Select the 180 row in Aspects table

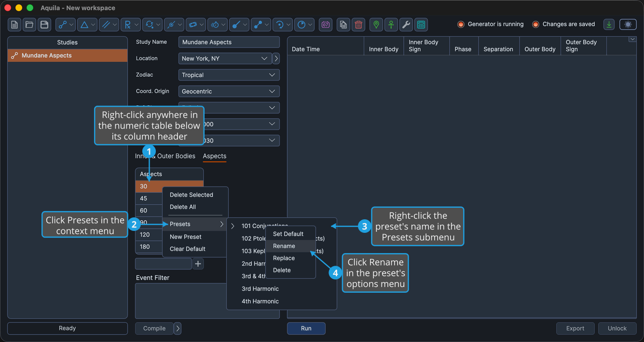click(x=149, y=247)
